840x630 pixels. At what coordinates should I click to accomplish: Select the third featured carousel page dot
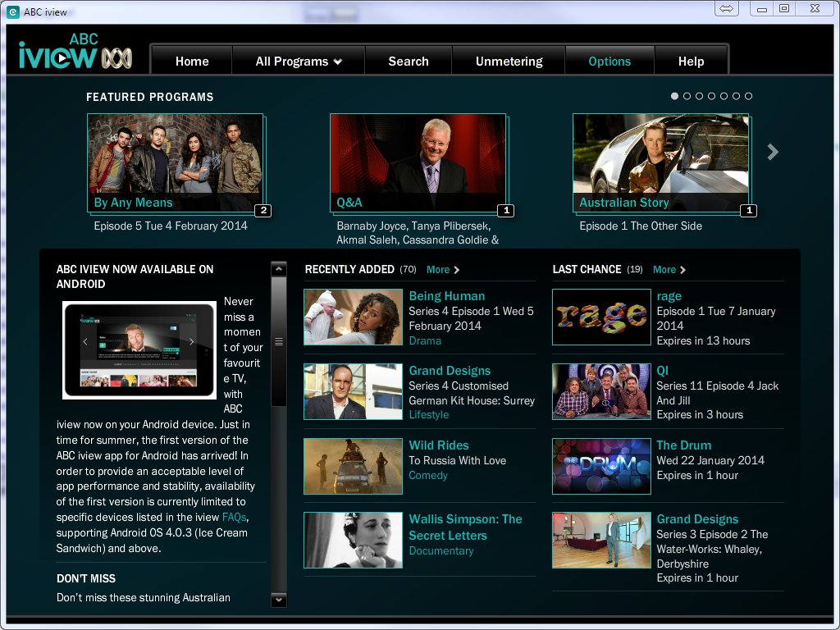[699, 96]
